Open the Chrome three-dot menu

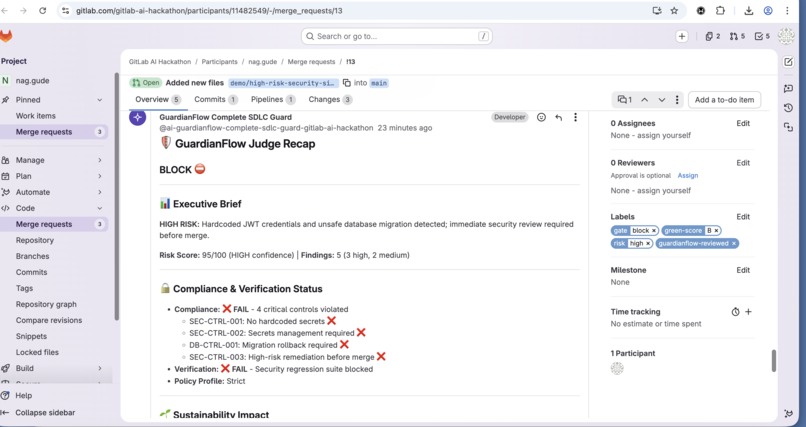787,10
